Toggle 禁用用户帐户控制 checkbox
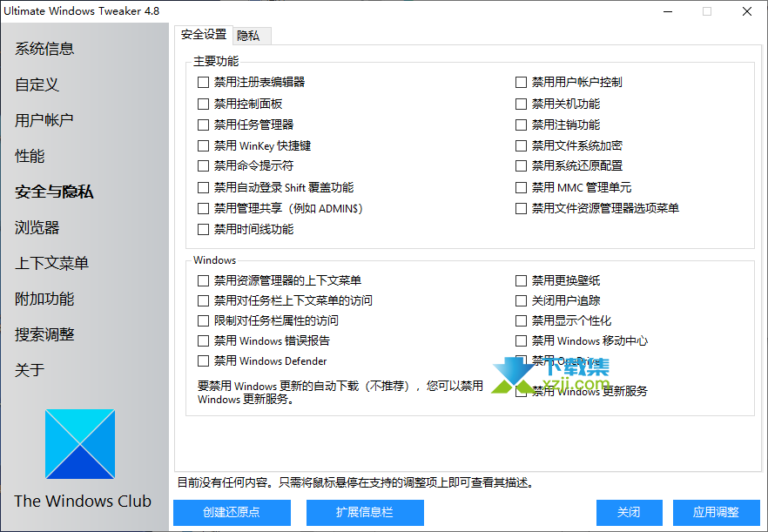The width and height of the screenshot is (768, 532). pyautogui.click(x=521, y=83)
